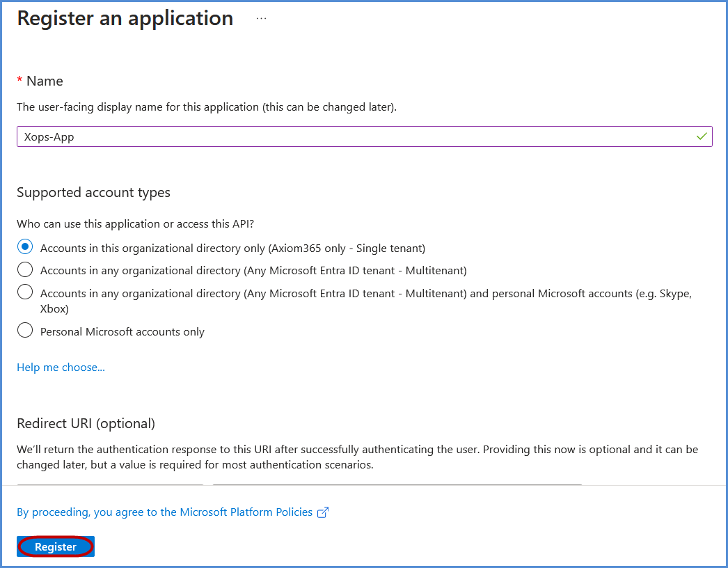Select single tenant Axiom365 only radio option
The image size is (728, 568).
(25, 247)
